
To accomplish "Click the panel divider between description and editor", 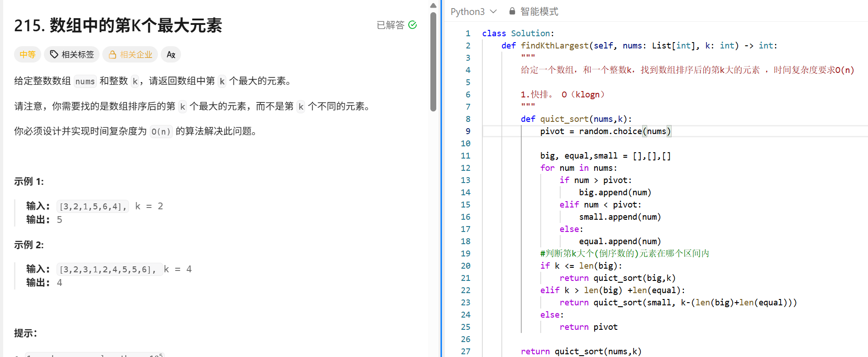I will [x=441, y=178].
